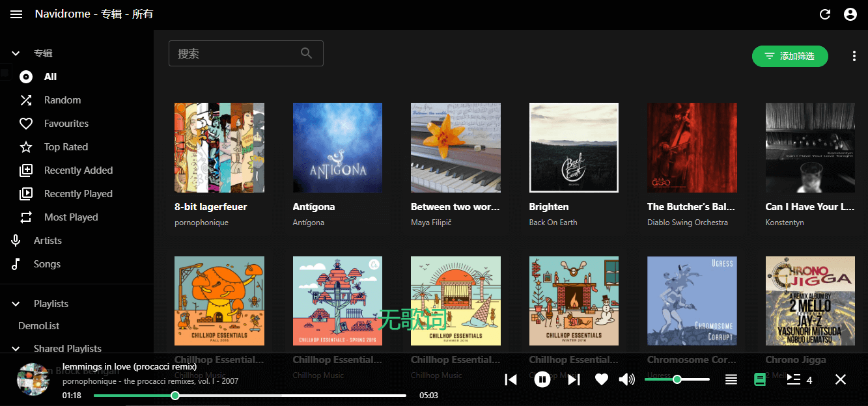
Task: Adjust the volume slider
Action: point(677,379)
